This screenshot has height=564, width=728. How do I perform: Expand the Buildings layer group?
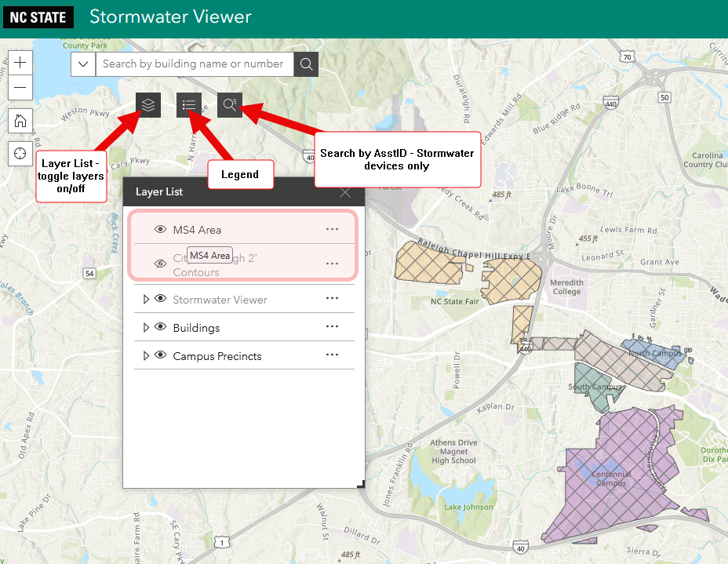[146, 328]
